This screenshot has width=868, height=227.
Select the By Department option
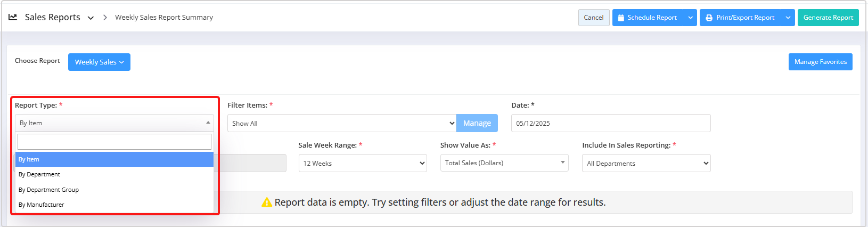coord(114,174)
